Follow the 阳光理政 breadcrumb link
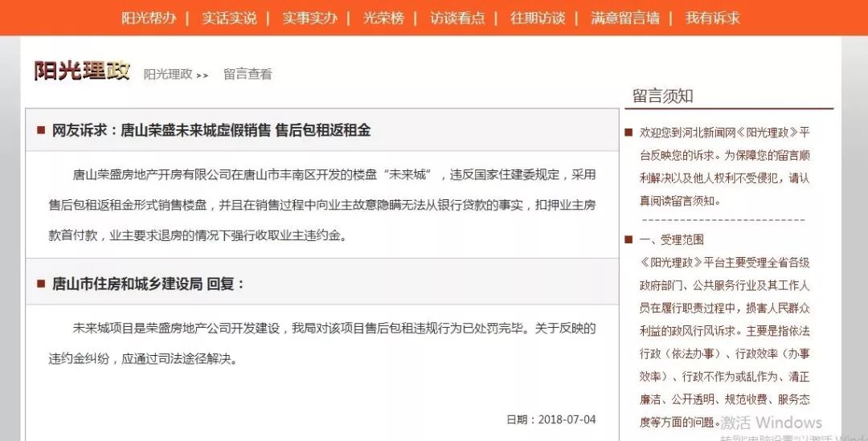The width and height of the screenshot is (868, 441). point(168,74)
